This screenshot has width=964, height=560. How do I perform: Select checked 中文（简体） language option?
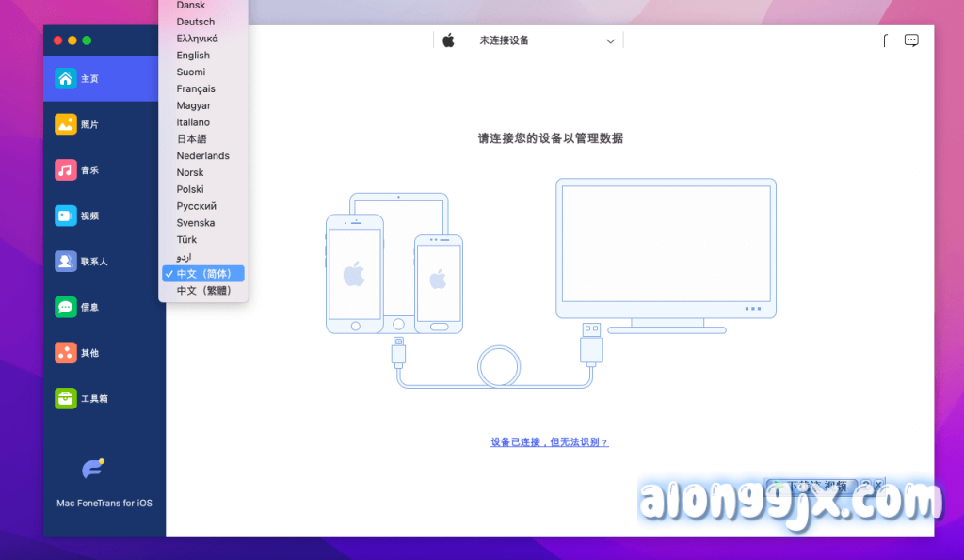(x=203, y=274)
